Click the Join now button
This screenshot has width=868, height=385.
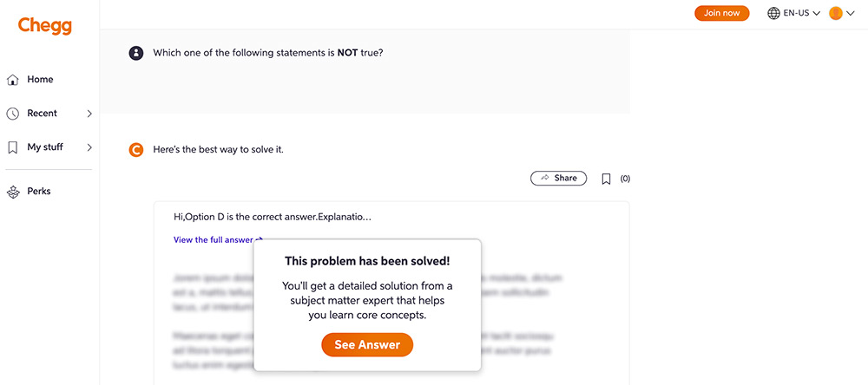722,13
